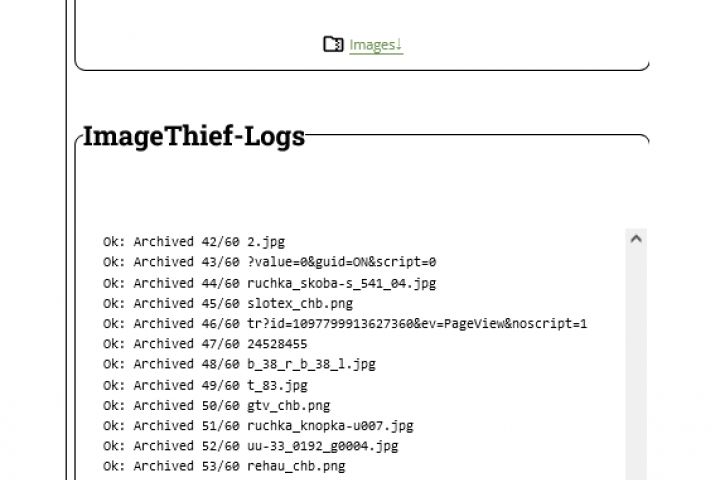Open the Images download link
720x480 pixels.
(375, 45)
